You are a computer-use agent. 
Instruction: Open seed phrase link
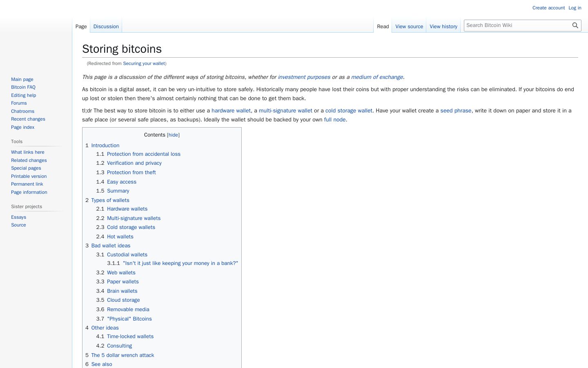click(x=456, y=110)
